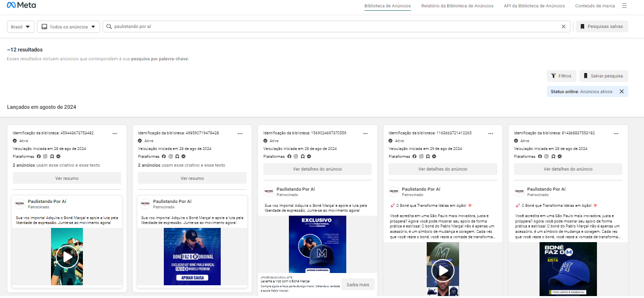
Task: Click the Instagram platform icon on ad ending 0559
Action: [x=296, y=156]
